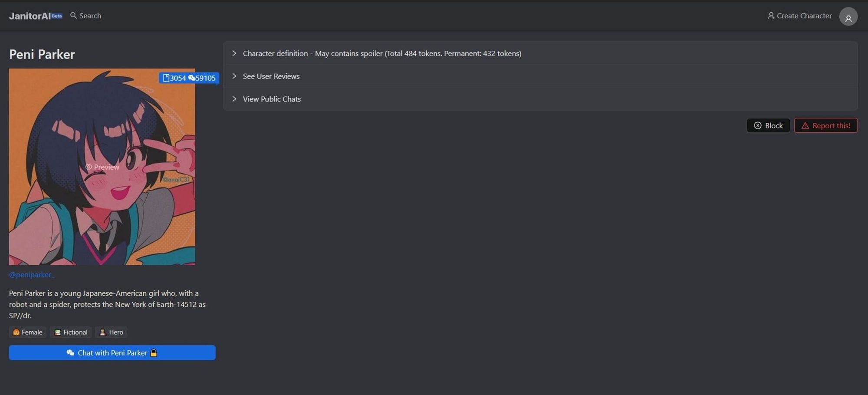Open the @peniparker_ creator profile link
Viewport: 868px width, 395px height.
coord(32,275)
